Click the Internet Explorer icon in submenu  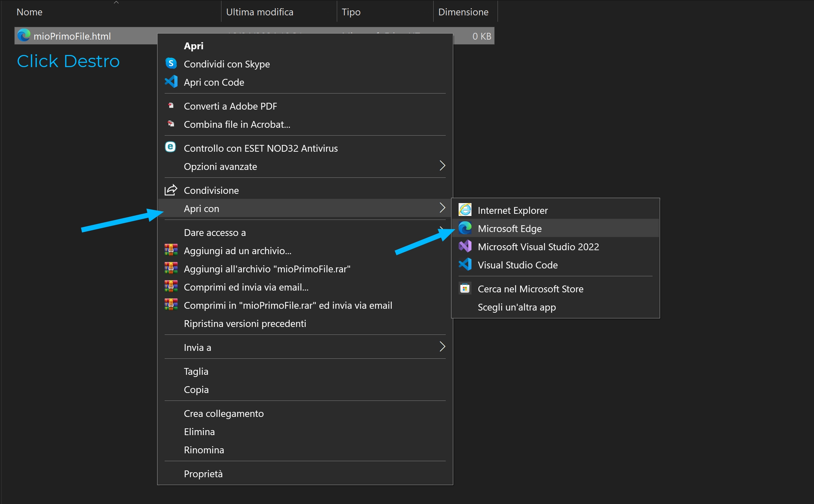click(465, 210)
